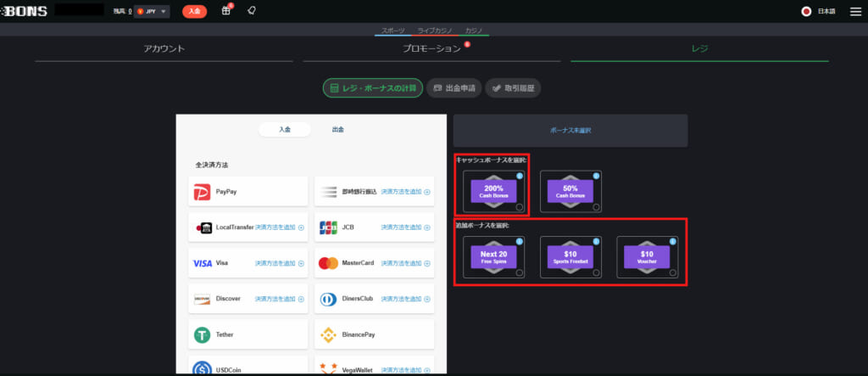868x376 pixels.
Task: Select the 200% Cash Bonus radio button
Action: (x=520, y=206)
